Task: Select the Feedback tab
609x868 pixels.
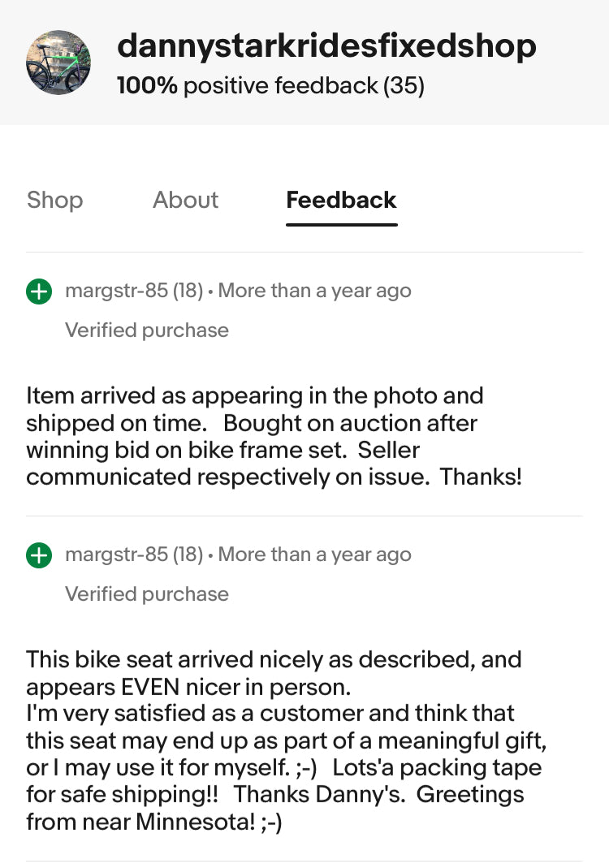Action: pyautogui.click(x=341, y=200)
